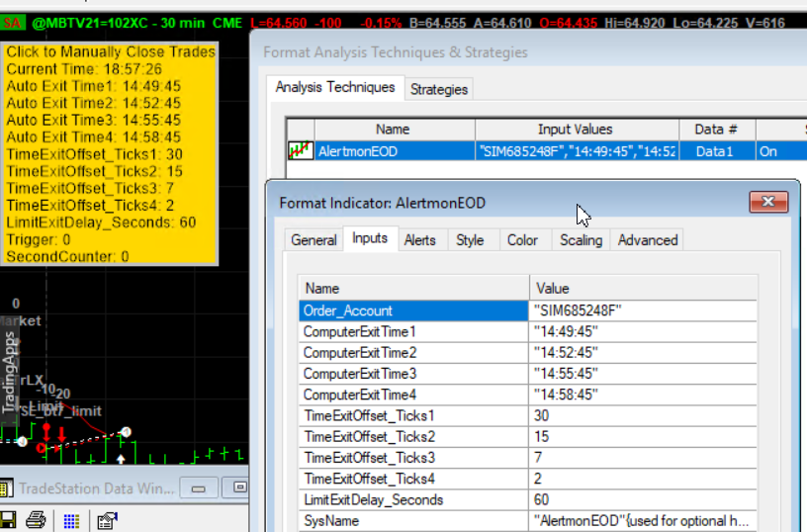Open the Alerts tab
The height and width of the screenshot is (532, 807).
pos(419,240)
